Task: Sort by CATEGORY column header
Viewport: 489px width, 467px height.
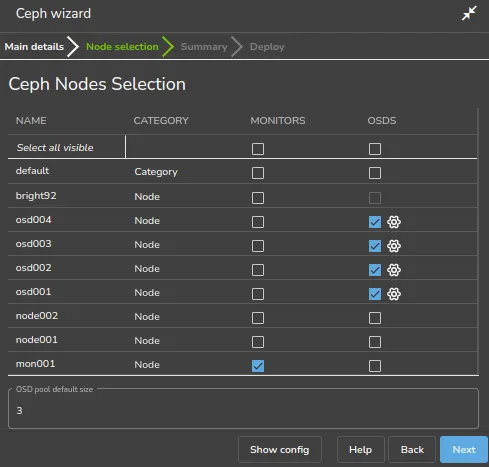Action: pos(161,121)
